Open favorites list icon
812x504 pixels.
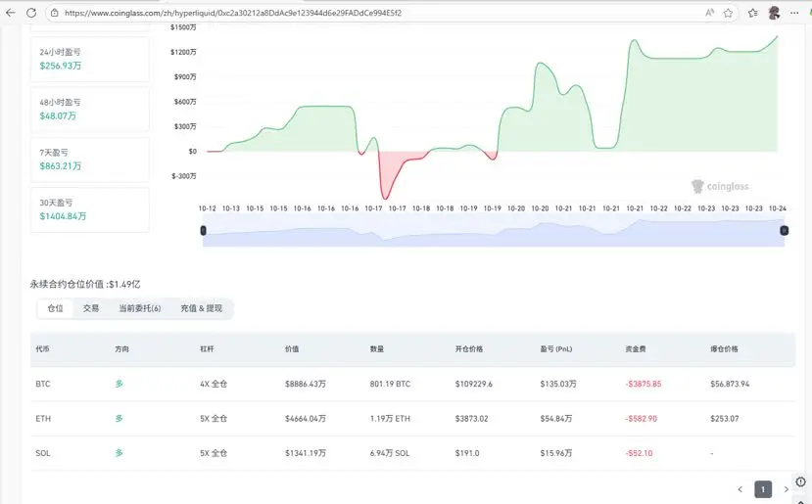tap(752, 13)
